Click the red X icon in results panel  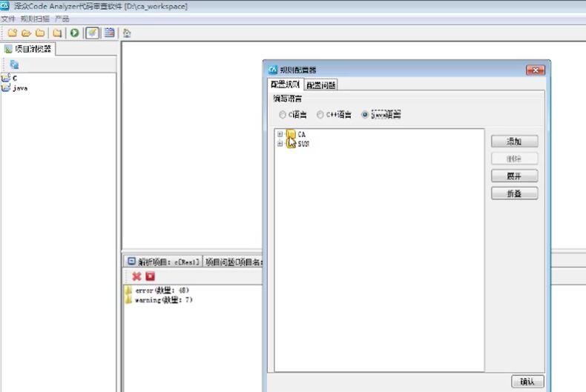(136, 276)
